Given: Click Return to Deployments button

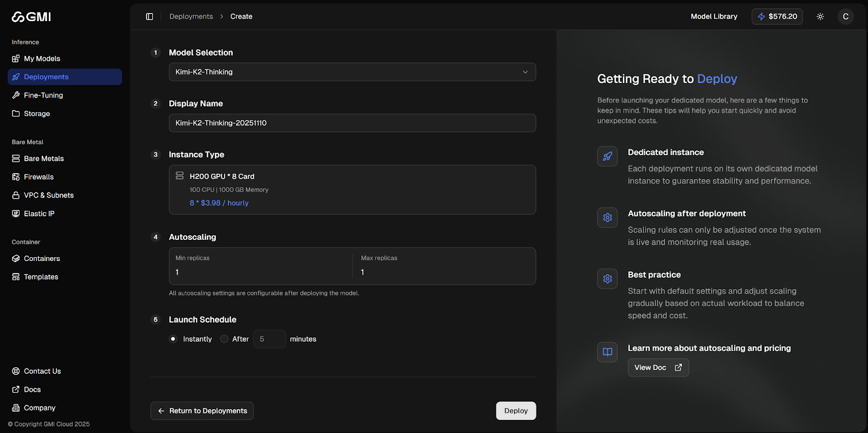Looking at the screenshot, I should click(202, 411).
